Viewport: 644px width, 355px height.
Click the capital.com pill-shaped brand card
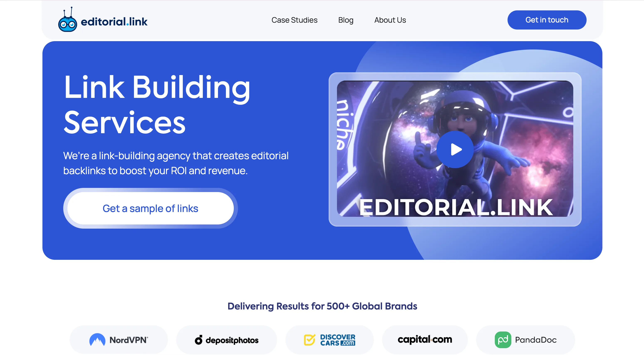coord(425,339)
